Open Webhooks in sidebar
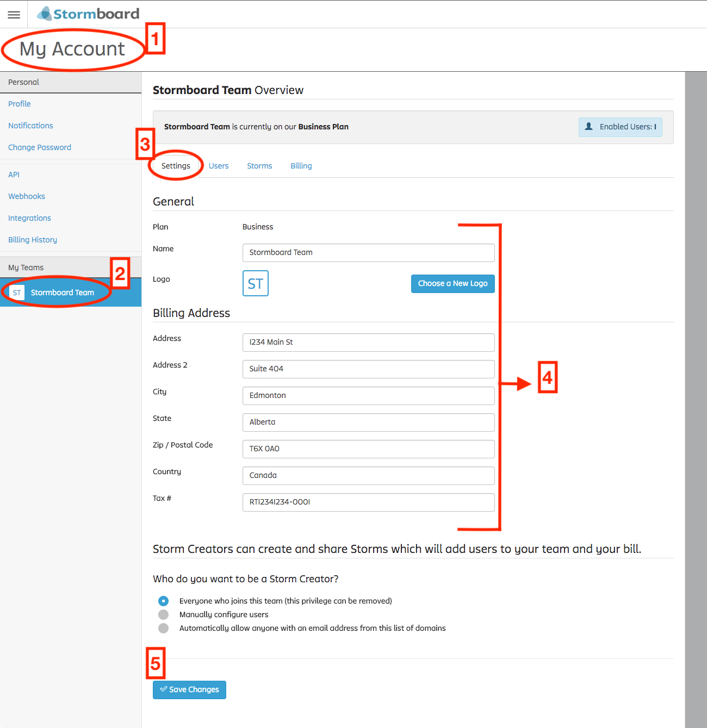The height and width of the screenshot is (728, 707). [x=27, y=196]
